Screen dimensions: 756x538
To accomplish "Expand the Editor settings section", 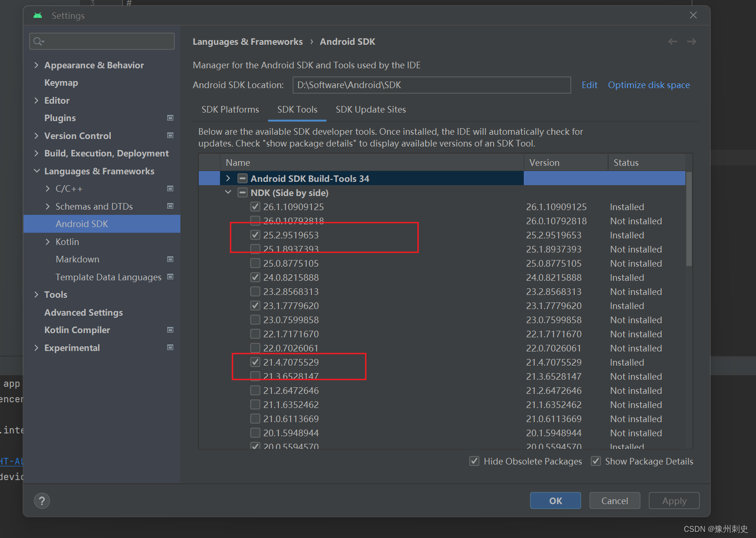I will pyautogui.click(x=36, y=100).
